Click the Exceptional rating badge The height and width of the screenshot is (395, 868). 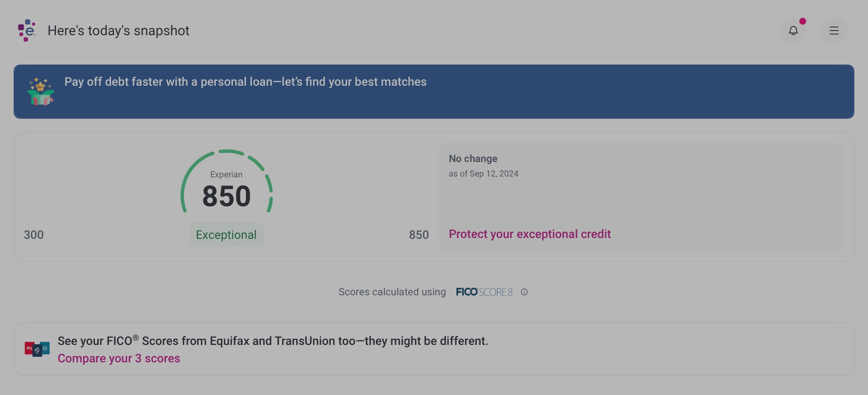click(x=226, y=235)
